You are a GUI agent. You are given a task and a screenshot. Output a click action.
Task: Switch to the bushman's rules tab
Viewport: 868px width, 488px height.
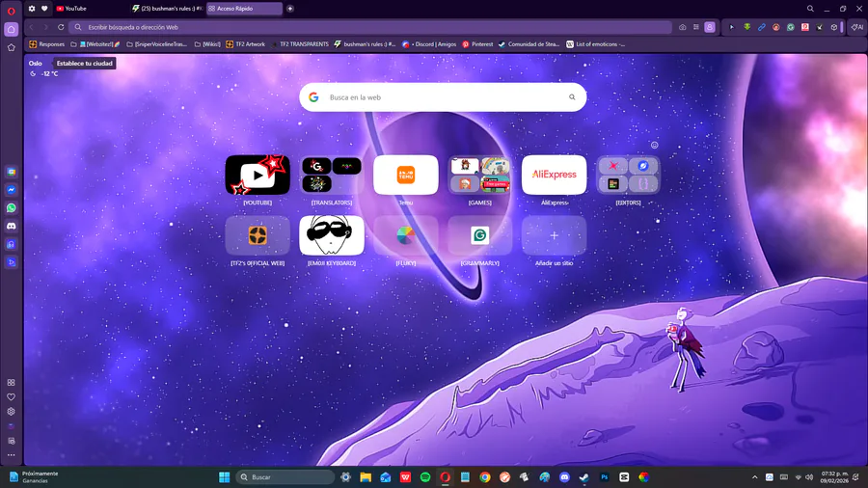tap(166, 9)
